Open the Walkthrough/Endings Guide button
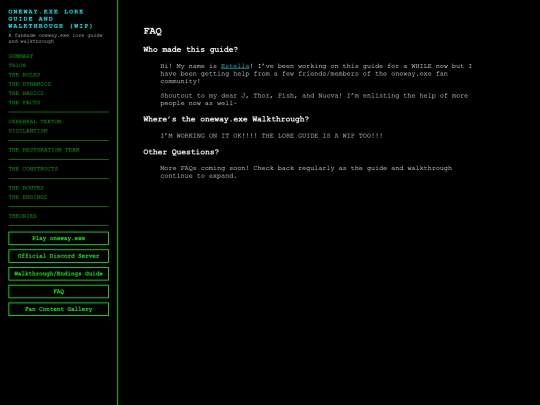This screenshot has height=405, width=540. tap(59, 274)
